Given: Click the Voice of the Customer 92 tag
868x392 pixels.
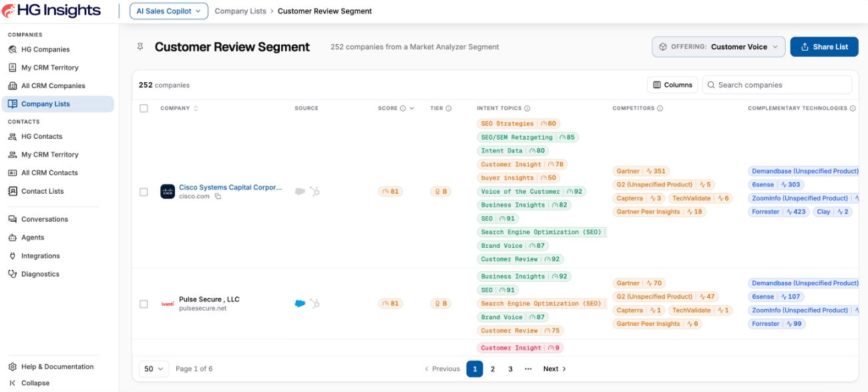Looking at the screenshot, I should 531,192.
